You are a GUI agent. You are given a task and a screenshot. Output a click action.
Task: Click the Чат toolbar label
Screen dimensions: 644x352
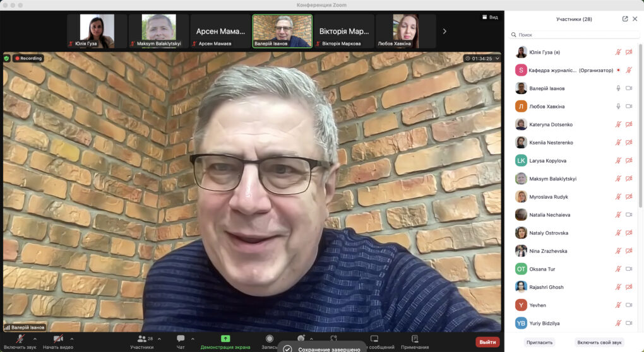click(181, 347)
